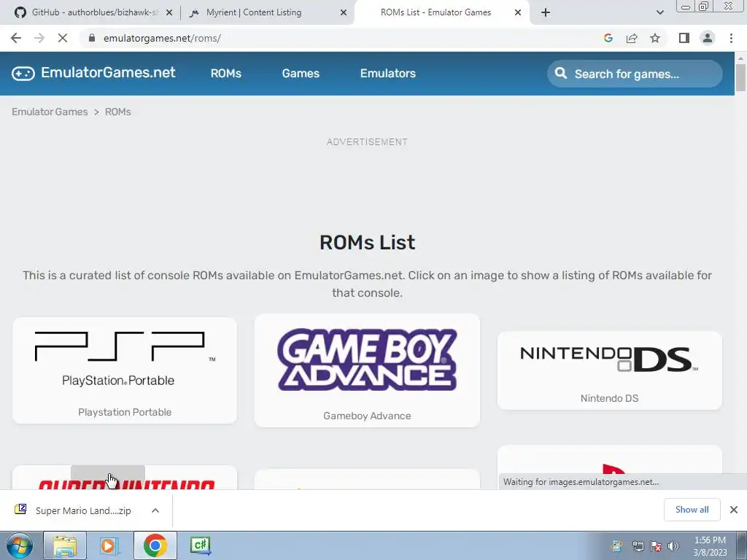This screenshot has width=747, height=560.
Task: Open Chrome's three-dot menu
Action: pos(731,38)
